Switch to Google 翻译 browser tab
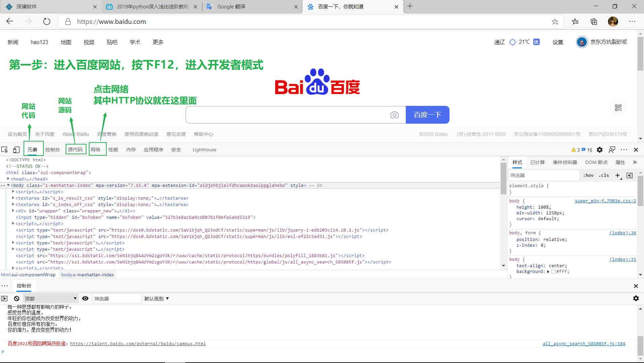644x363 pixels. coord(252,7)
